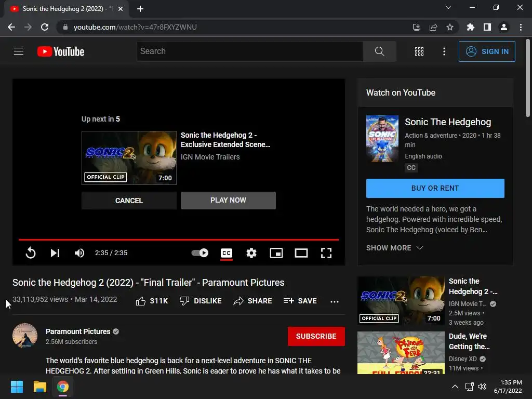Replay the video with replay icon
This screenshot has width=532, height=399.
click(x=31, y=253)
